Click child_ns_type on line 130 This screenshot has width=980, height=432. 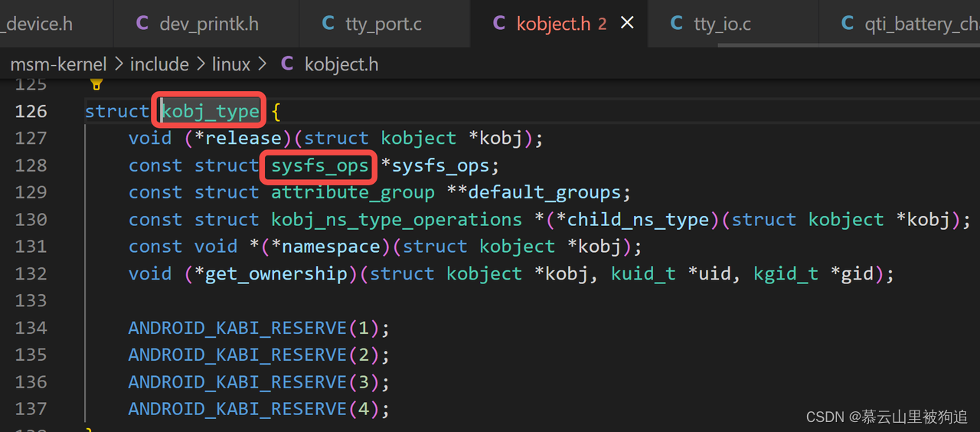[639, 220]
